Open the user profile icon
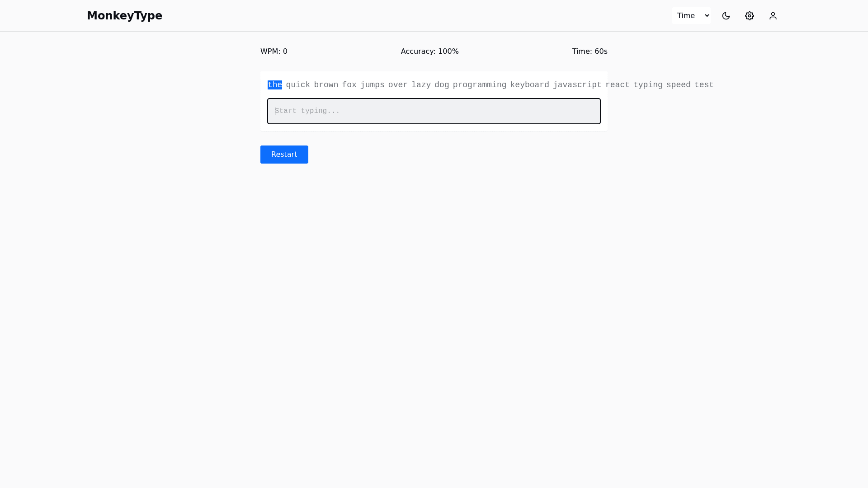This screenshot has height=488, width=868. tap(773, 16)
